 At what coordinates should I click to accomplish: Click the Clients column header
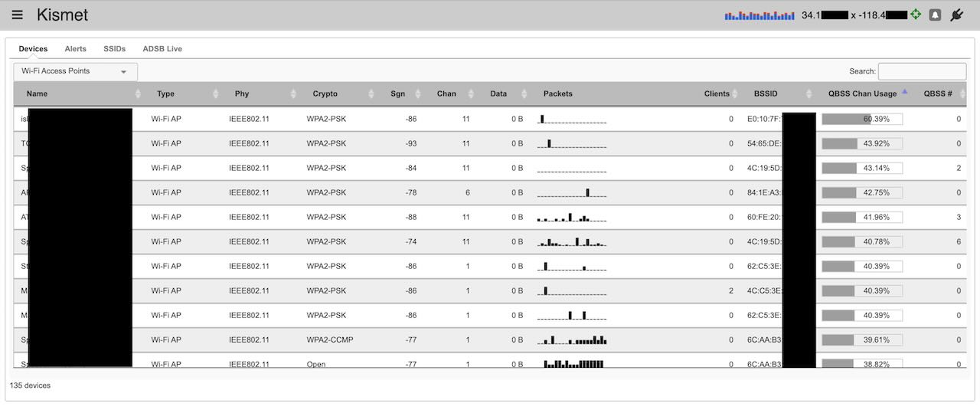717,94
